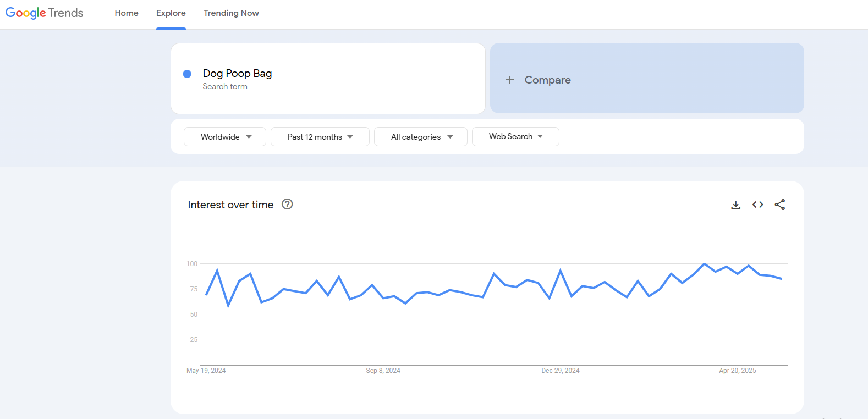Download the Interest over time CSV
Screen dimensions: 868x419
(735, 205)
